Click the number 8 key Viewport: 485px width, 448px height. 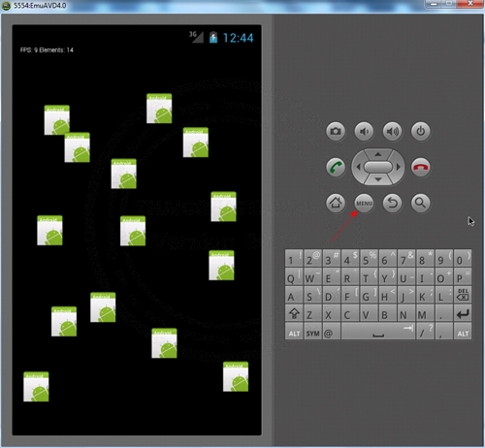tap(425, 258)
